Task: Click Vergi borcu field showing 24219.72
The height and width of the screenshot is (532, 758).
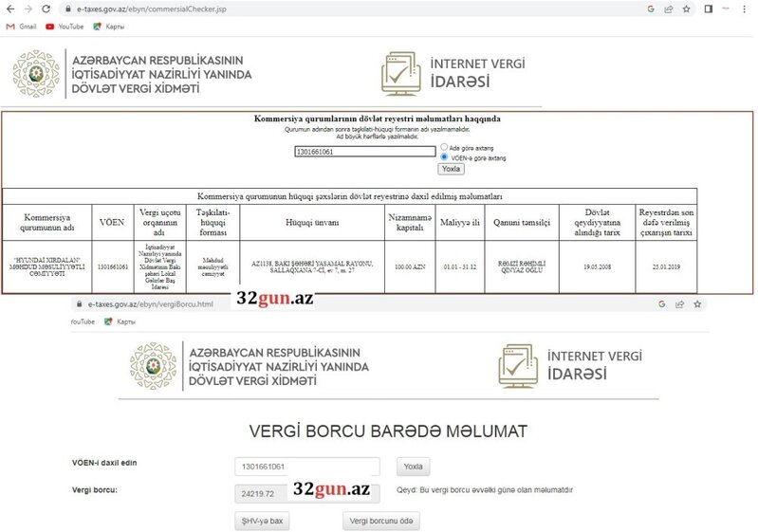Action: click(x=307, y=493)
